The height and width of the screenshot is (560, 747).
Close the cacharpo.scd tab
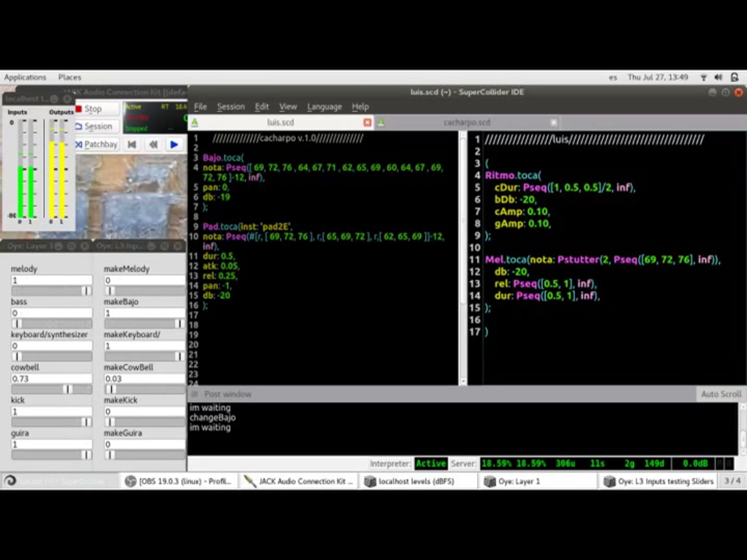coord(553,123)
